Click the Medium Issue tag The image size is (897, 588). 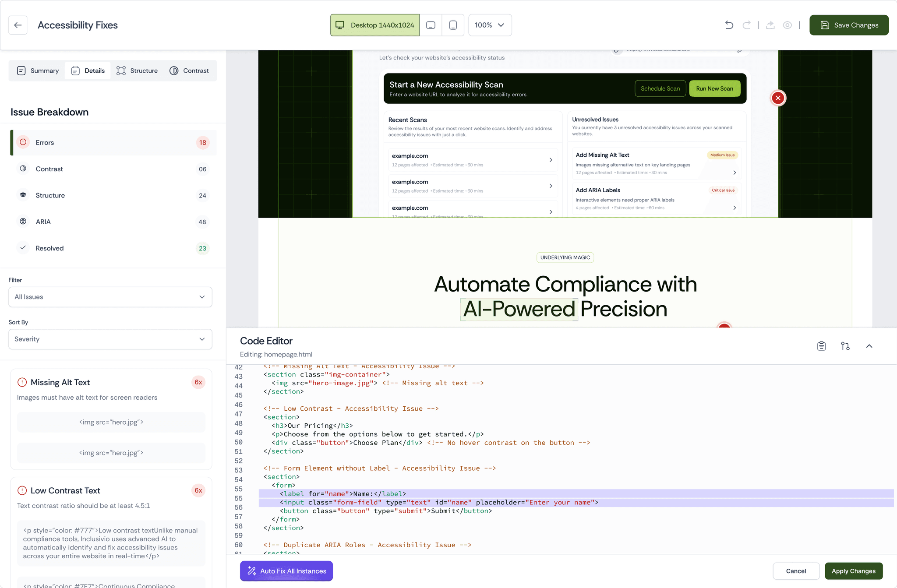pos(722,155)
